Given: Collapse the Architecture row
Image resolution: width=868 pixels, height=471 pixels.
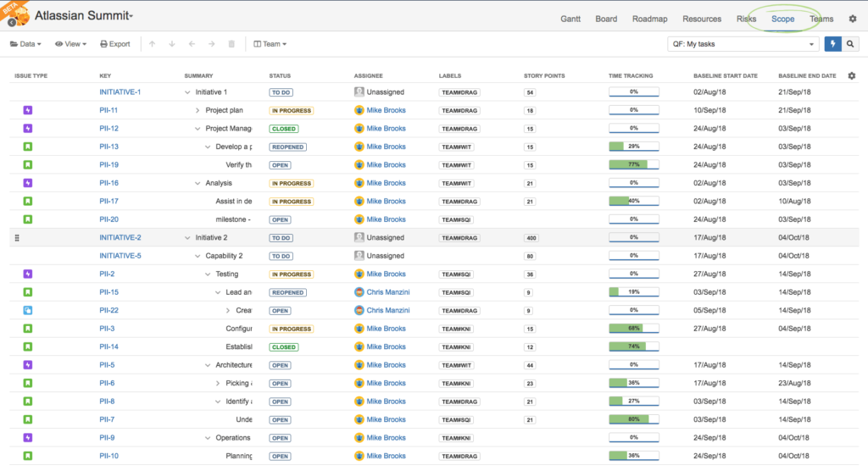Looking at the screenshot, I should tap(208, 365).
